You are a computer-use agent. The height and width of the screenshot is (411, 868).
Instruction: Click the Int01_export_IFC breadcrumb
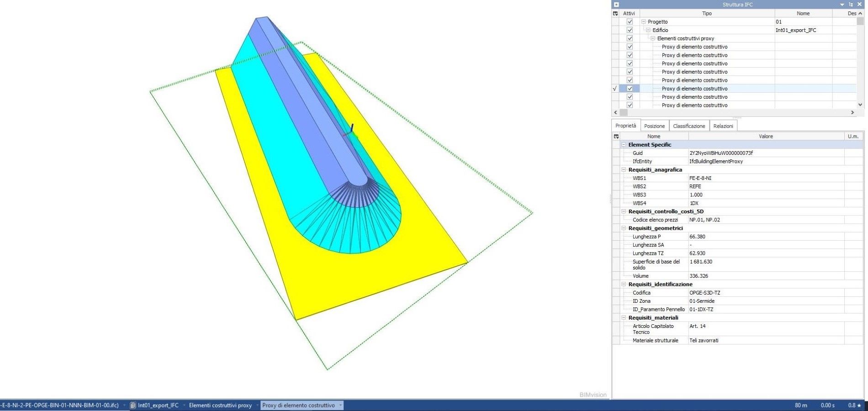158,405
